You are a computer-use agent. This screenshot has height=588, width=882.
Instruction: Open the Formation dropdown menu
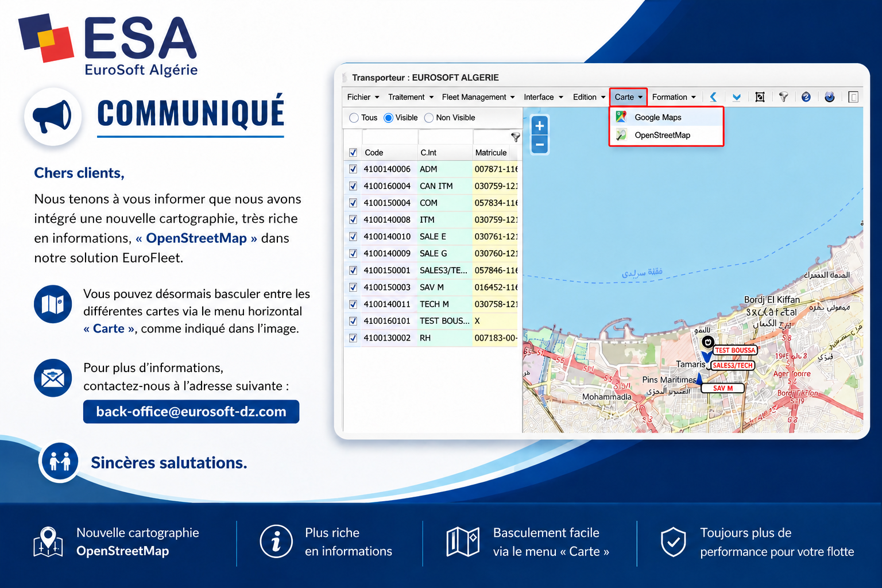(x=674, y=97)
